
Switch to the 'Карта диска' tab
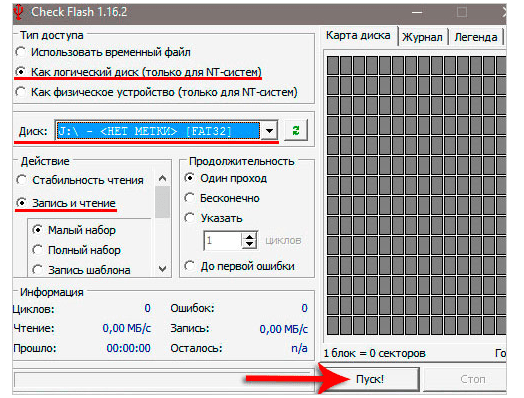[358, 36]
